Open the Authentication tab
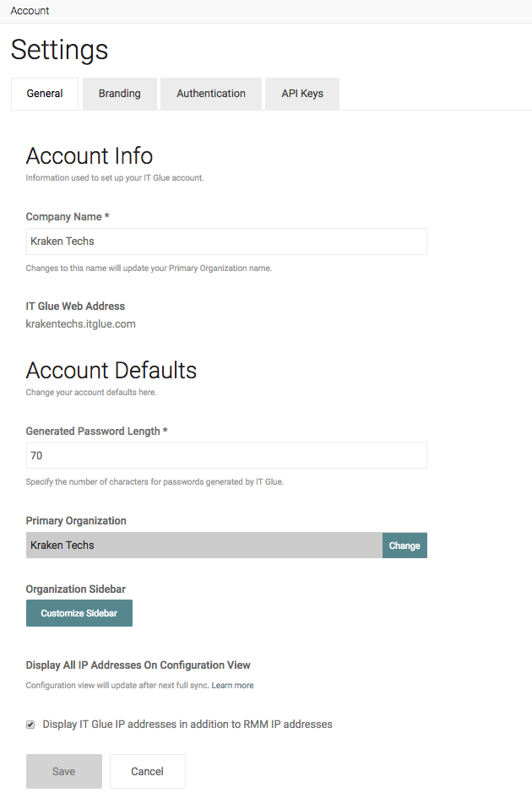The height and width of the screenshot is (809, 532). (x=211, y=94)
